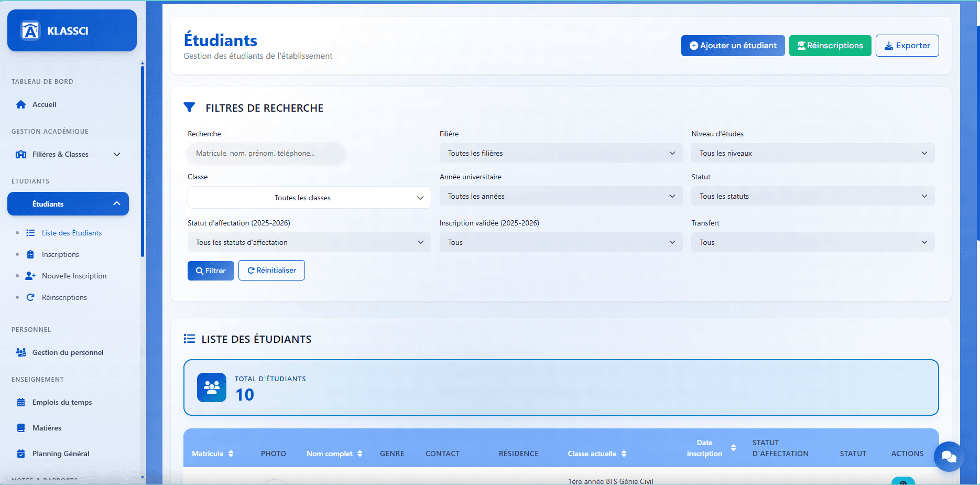Select the Nouvelle Inscription add-person icon

coord(31,275)
